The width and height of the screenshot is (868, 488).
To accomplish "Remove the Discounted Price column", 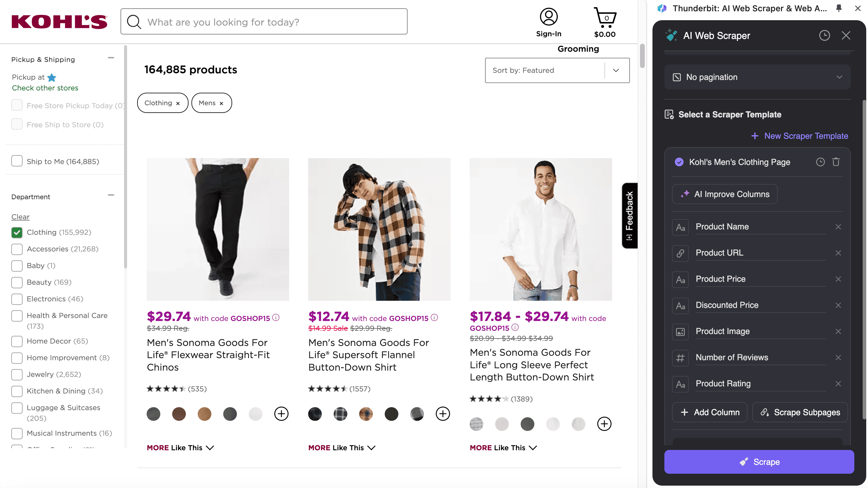I will click(838, 305).
